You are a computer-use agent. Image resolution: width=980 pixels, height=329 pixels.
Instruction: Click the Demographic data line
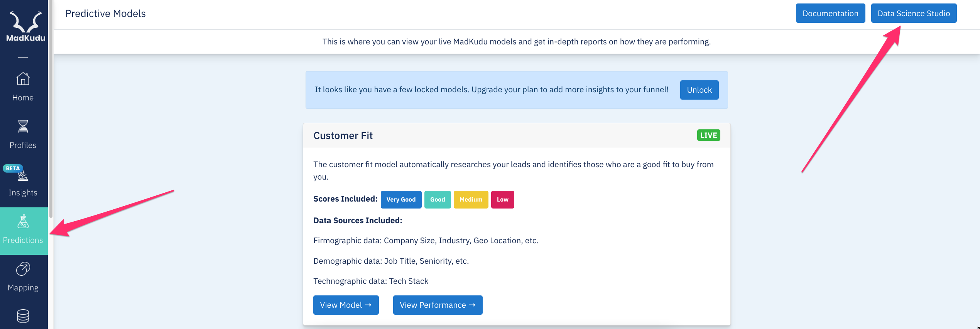(x=391, y=261)
